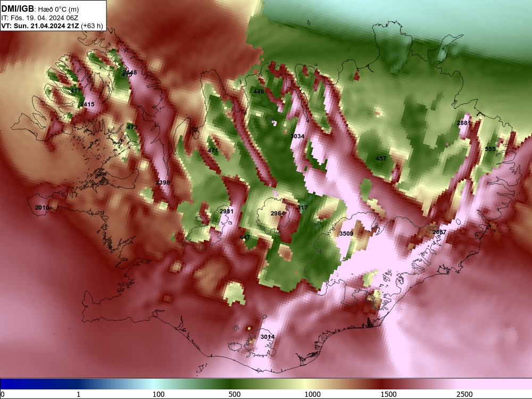Image resolution: width=532 pixels, height=399 pixels.
Task: Click the 0 label on the legend
Action: pos(3,394)
